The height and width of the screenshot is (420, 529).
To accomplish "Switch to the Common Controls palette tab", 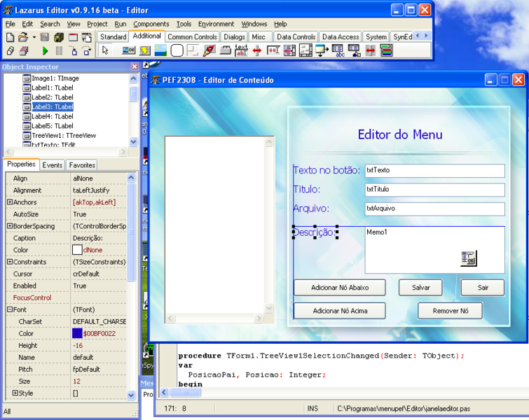I will point(192,36).
